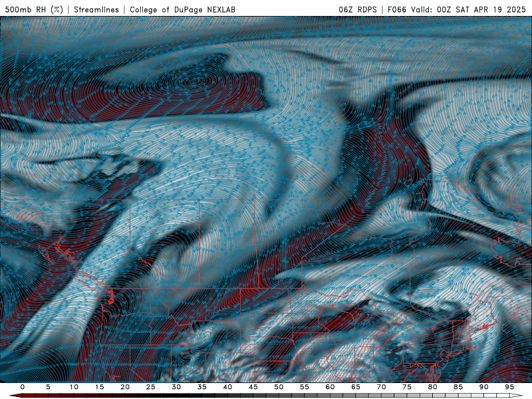Click the "500mb RH (%)" title text

coord(35,10)
